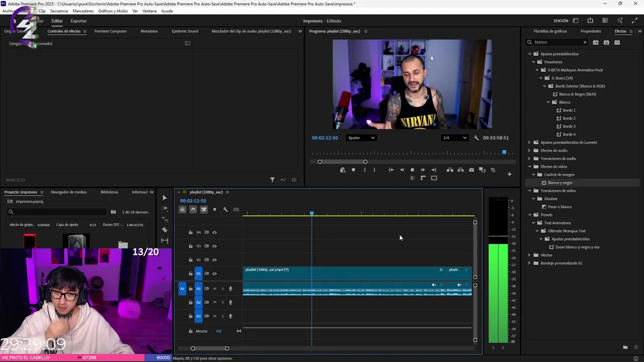
Task: Go to Out point in program monitor
Action: click(x=434, y=170)
